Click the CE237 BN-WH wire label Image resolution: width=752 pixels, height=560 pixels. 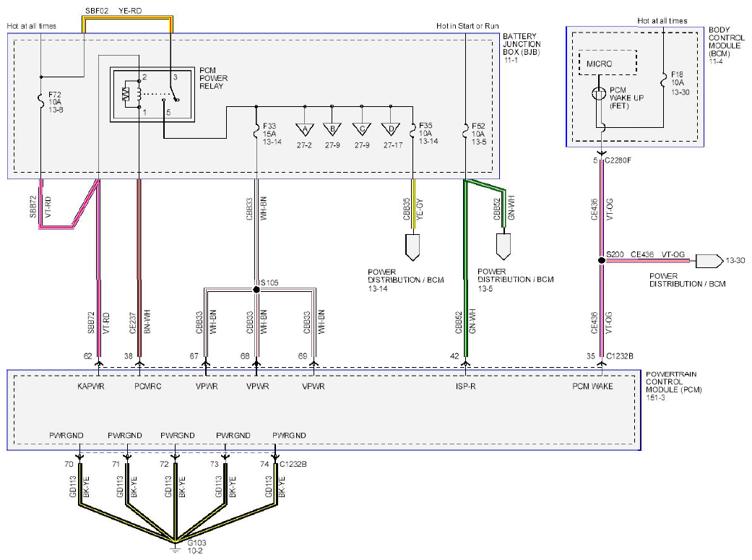tap(139, 322)
